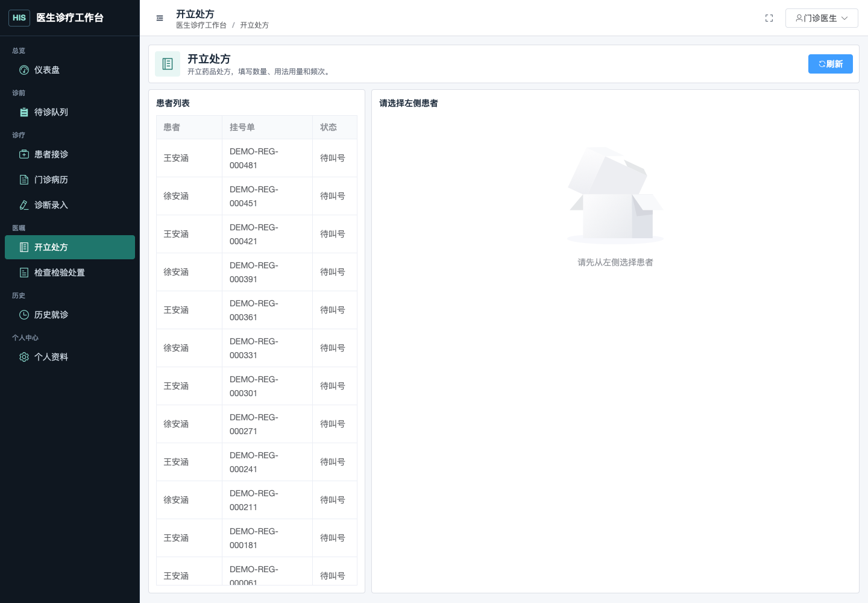Viewport: 868px width, 603px height.
Task: Click 医生诊疗工作台 breadcrumb link
Action: point(201,25)
